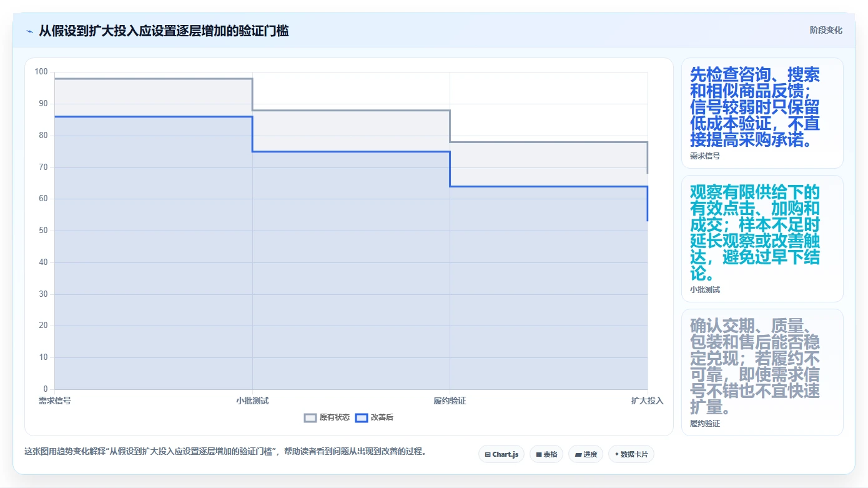
Task: Click the 100 y-axis value
Action: [x=41, y=72]
